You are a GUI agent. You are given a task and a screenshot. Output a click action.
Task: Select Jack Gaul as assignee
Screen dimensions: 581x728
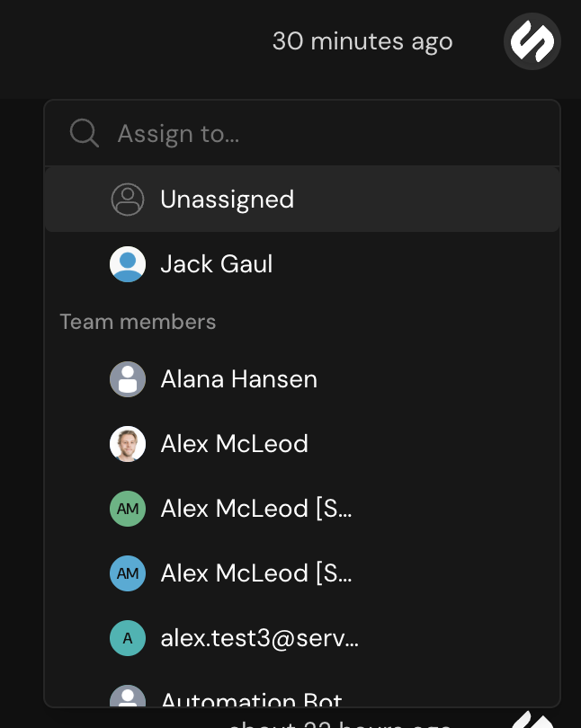pos(216,264)
